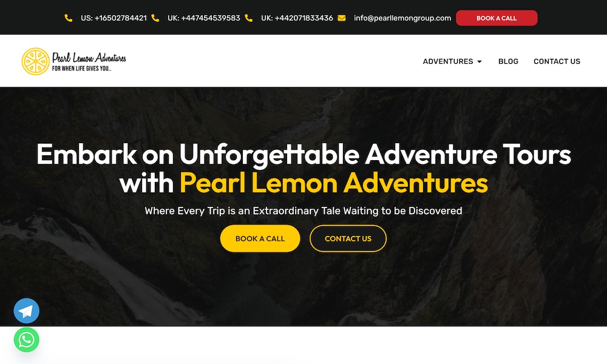Click the Pearl Lemon Adventures logo text
607x364 pixels.
[89, 61]
